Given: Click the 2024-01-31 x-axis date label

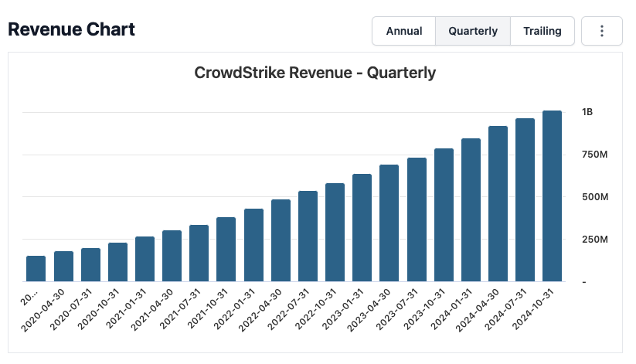Looking at the screenshot, I should coord(451,309).
